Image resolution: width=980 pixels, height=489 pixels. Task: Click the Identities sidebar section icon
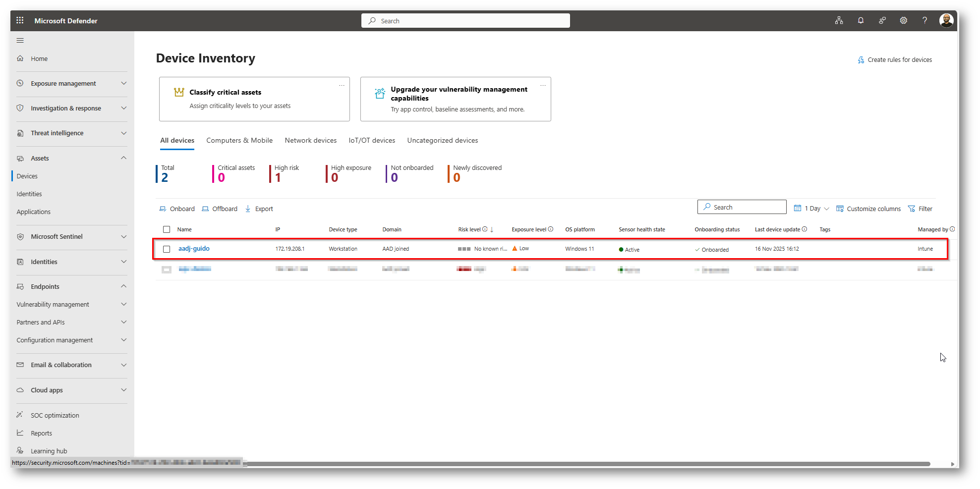point(20,262)
